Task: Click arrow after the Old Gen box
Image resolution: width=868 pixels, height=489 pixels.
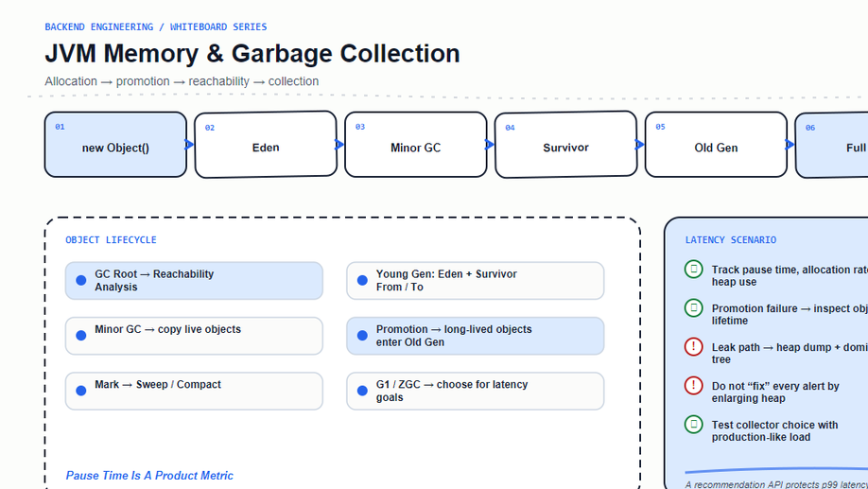Action: pos(790,145)
